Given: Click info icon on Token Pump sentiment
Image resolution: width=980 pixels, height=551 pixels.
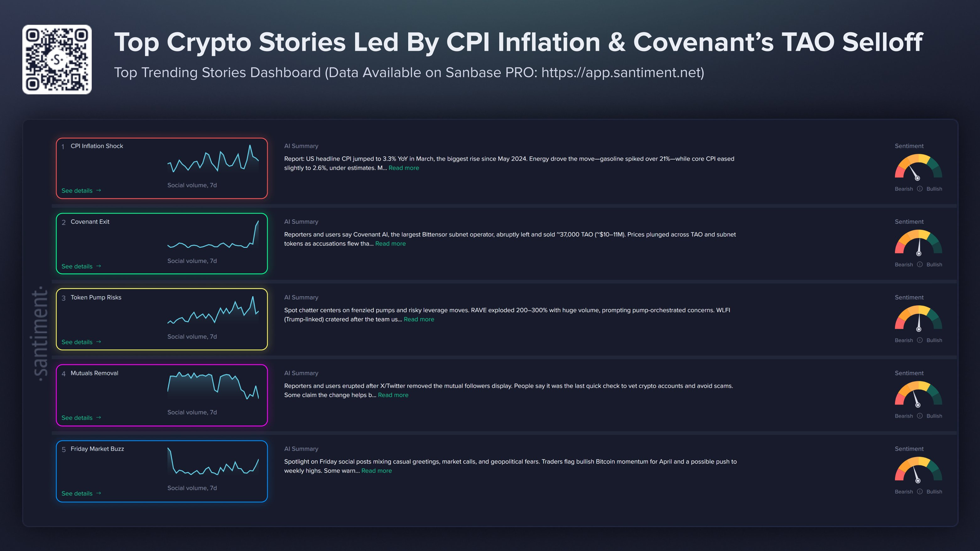Looking at the screenshot, I should [920, 340].
